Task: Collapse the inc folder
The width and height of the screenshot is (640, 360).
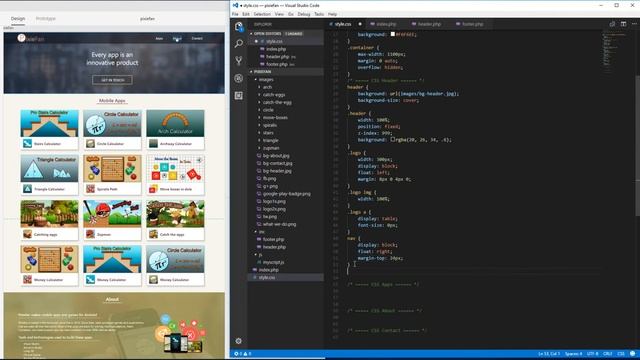Action: pos(256,232)
